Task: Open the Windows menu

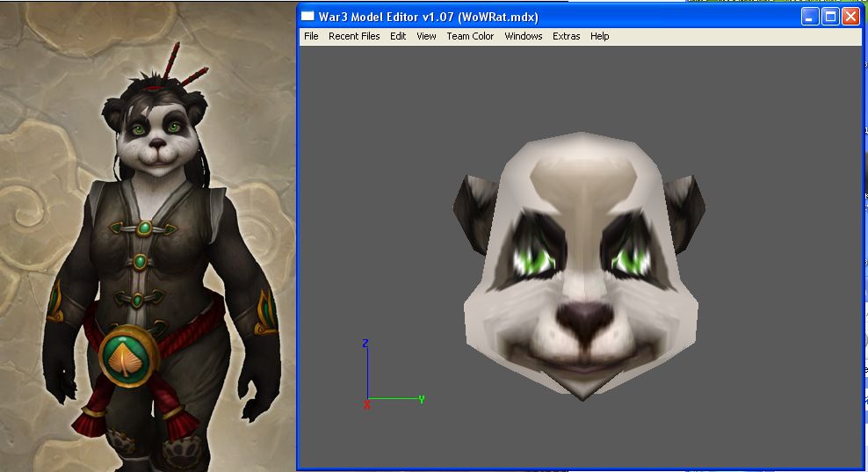Action: (x=523, y=36)
